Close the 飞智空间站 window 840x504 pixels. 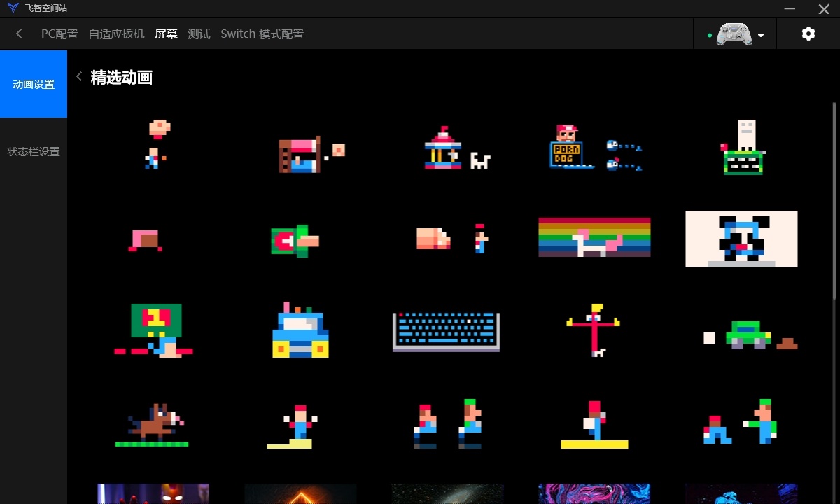tap(823, 8)
